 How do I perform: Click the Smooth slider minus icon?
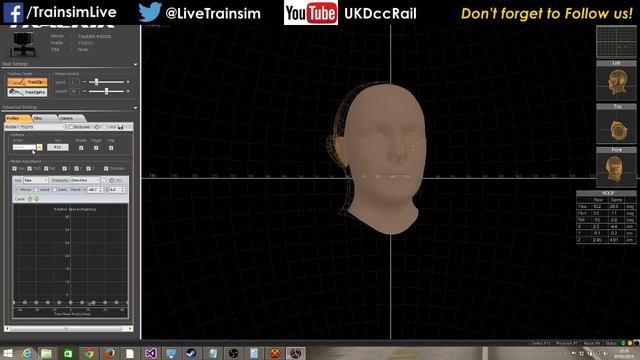84,91
